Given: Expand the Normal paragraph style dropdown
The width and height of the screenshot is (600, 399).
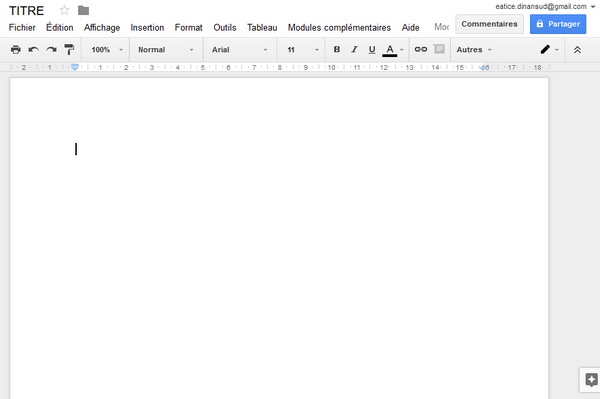Looking at the screenshot, I should coord(166,50).
